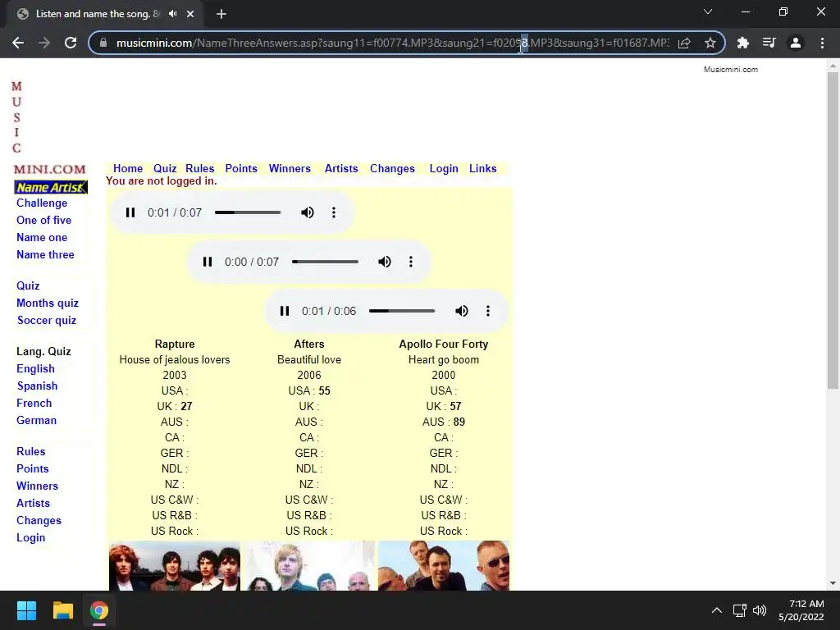Pause the first audio player
The width and height of the screenshot is (840, 630).
pos(130,212)
